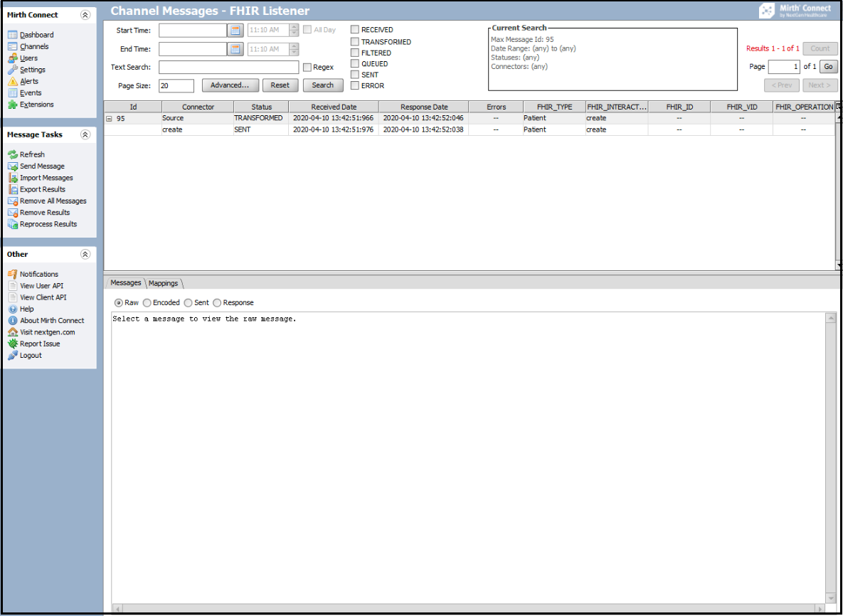Tick the QUEUED status checkbox
The width and height of the screenshot is (843, 616).
point(355,63)
